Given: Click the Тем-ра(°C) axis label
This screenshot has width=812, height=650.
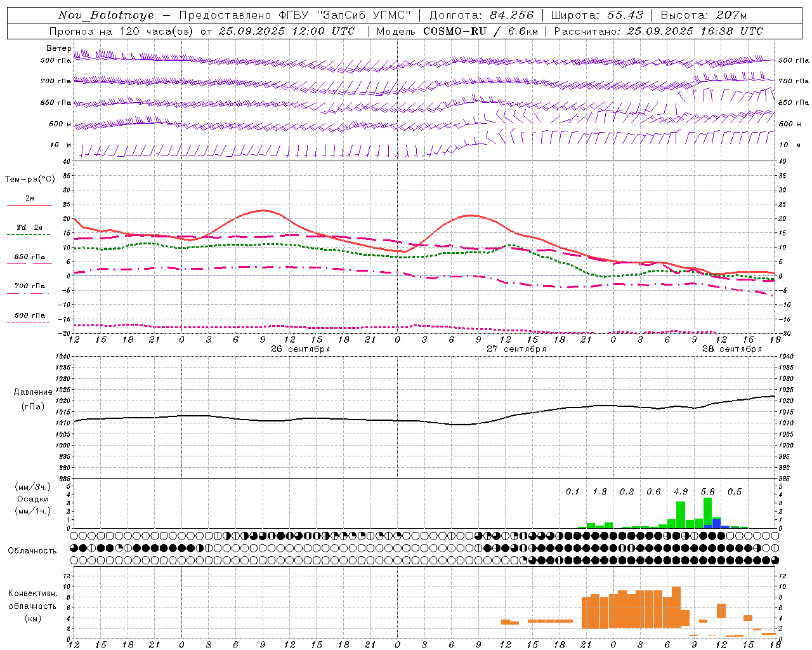Looking at the screenshot, I should coord(30,180).
